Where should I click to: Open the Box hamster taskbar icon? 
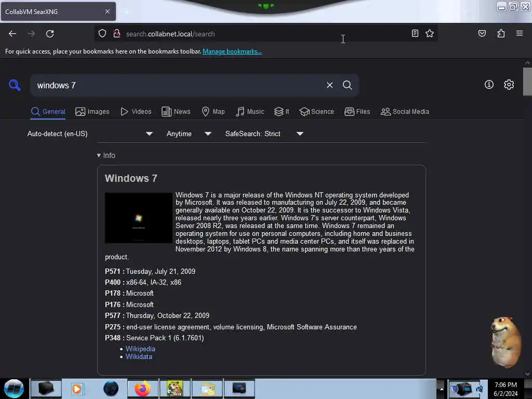[x=175, y=389]
